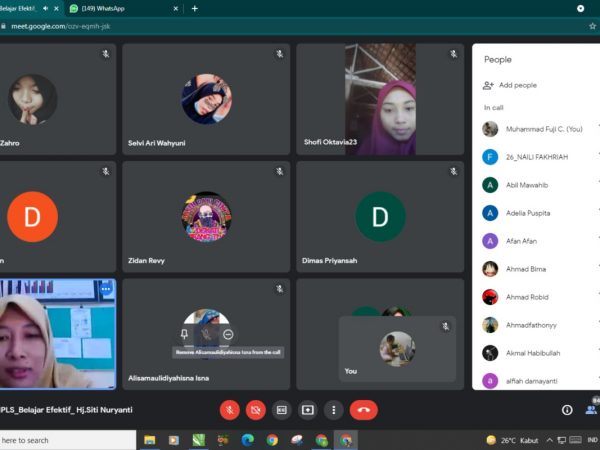This screenshot has height=450, width=600.
Task: Mute Alisamaulidiyahisna Isna using the tile mic icon
Action: tap(206, 334)
